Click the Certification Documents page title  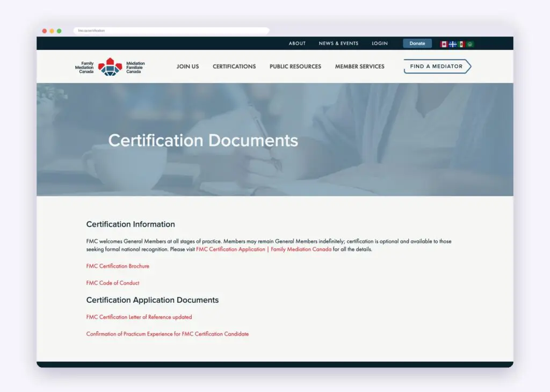203,140
